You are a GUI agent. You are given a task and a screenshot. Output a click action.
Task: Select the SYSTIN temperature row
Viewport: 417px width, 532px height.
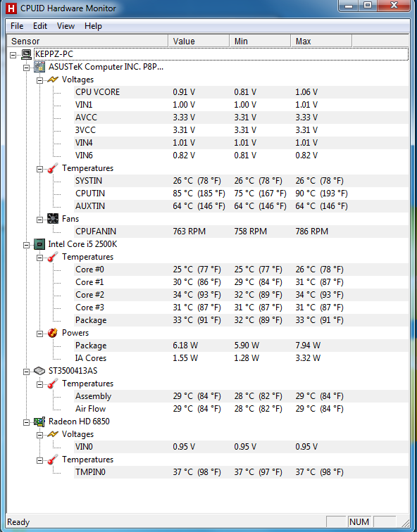tap(241, 181)
